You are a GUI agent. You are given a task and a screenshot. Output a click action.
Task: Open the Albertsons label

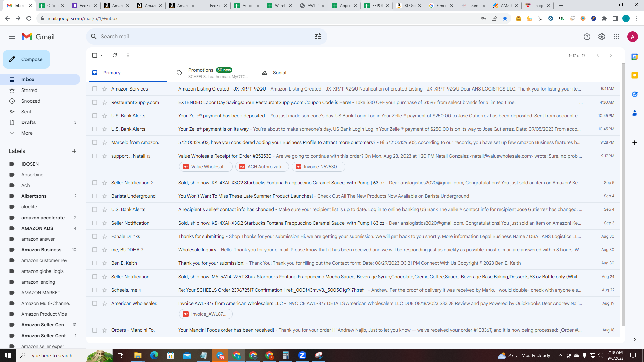point(34,196)
